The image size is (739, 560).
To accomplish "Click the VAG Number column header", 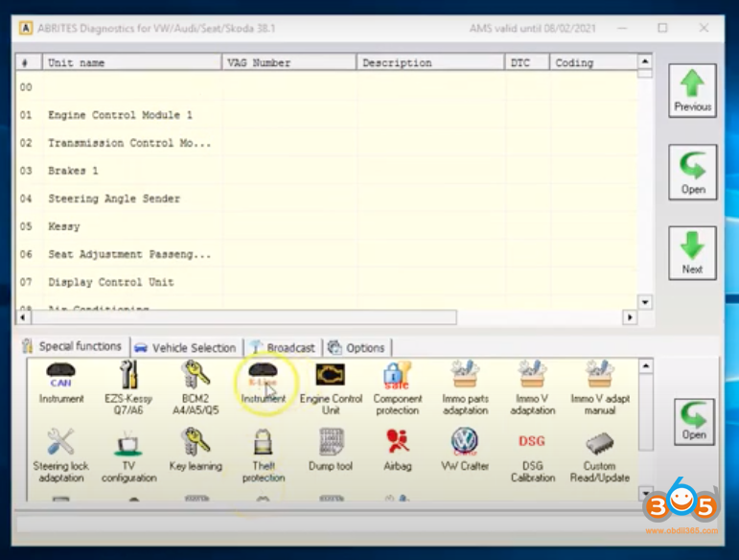I will [x=289, y=62].
